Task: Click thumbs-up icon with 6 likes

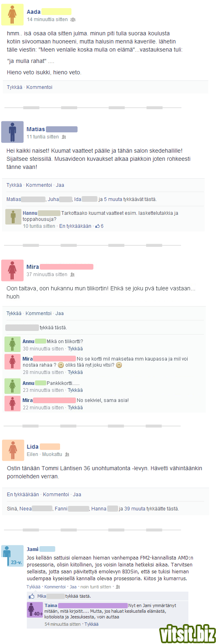Action: pos(97,226)
